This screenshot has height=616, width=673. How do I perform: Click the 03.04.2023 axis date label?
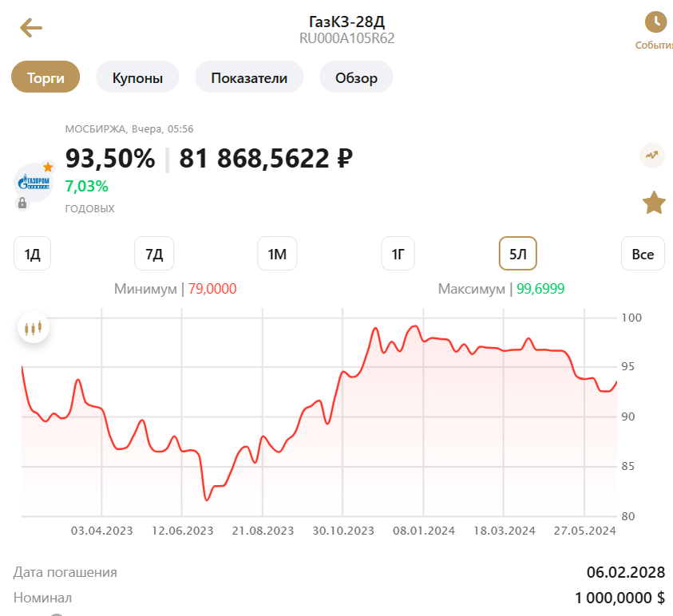101,531
